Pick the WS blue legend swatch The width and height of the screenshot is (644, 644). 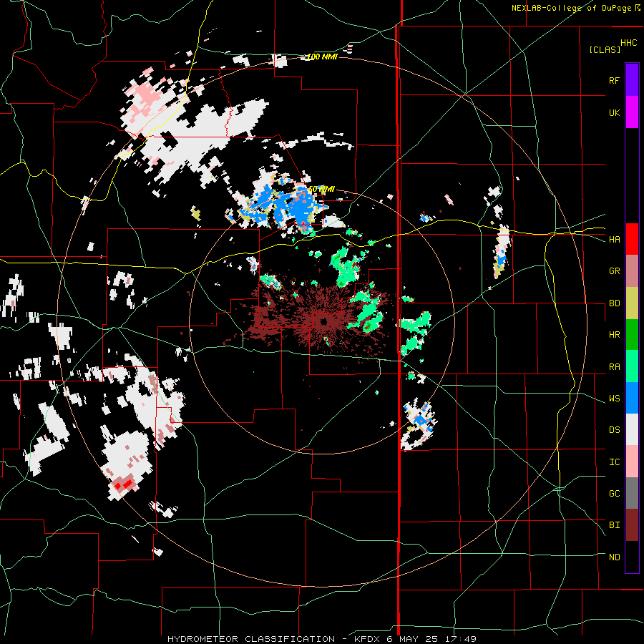pyautogui.click(x=632, y=398)
